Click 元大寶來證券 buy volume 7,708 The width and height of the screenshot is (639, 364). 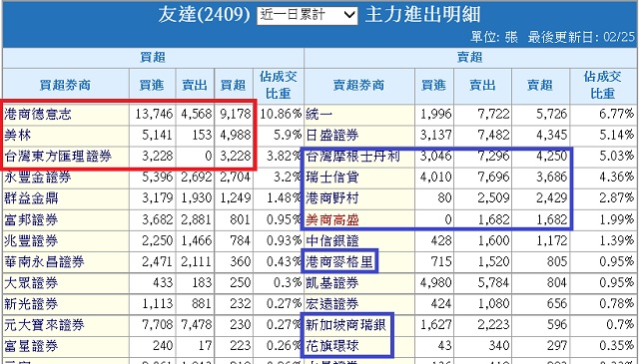[x=158, y=325]
